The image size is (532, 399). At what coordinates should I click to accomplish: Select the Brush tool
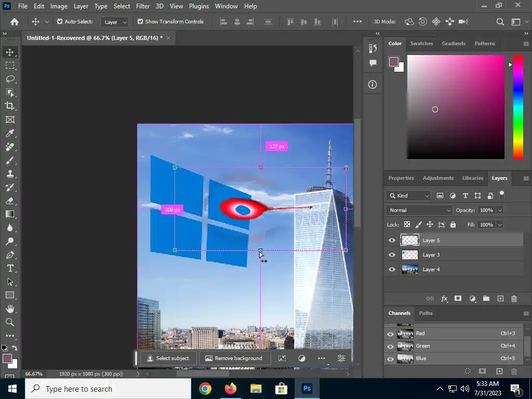coord(10,160)
